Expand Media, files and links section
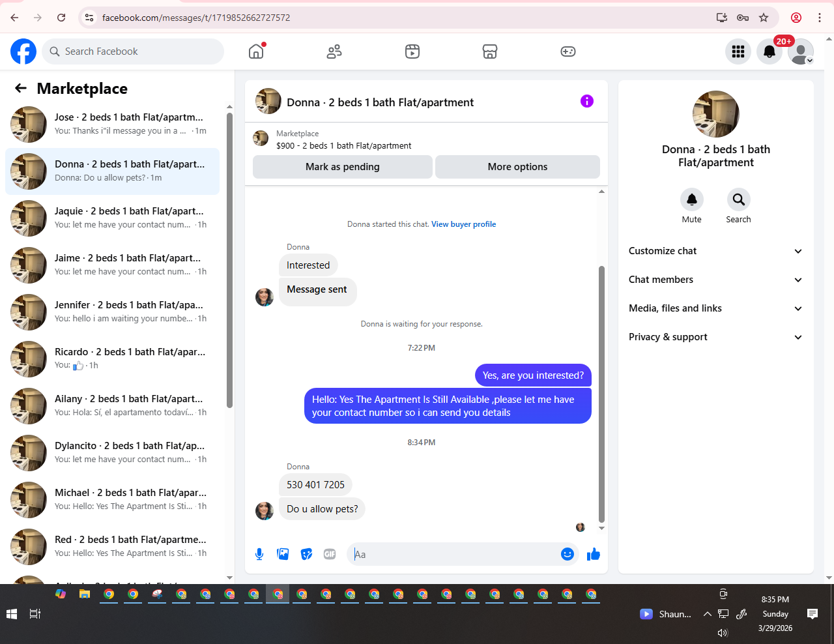Screen dimensions: 834x644 [x=715, y=308]
